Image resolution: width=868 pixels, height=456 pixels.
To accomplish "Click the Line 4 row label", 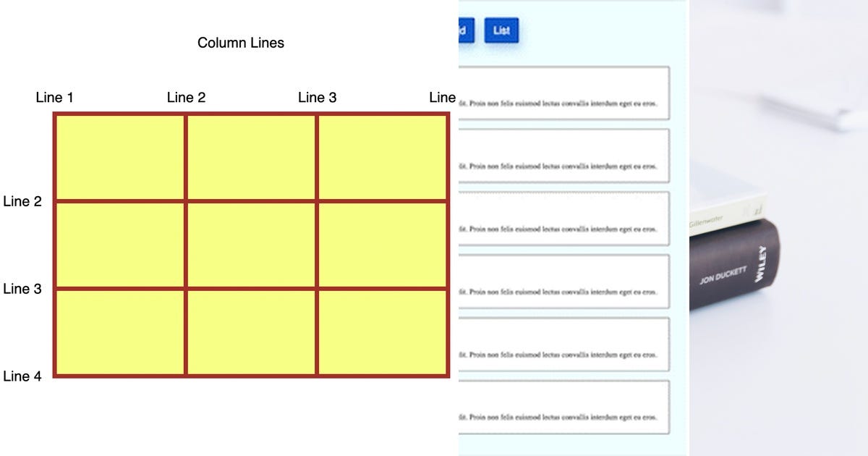I will [x=23, y=376].
